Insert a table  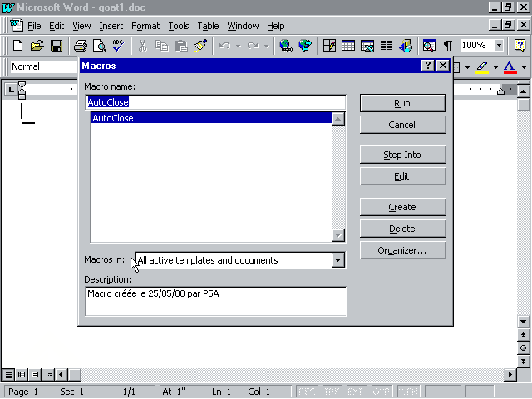coord(348,46)
